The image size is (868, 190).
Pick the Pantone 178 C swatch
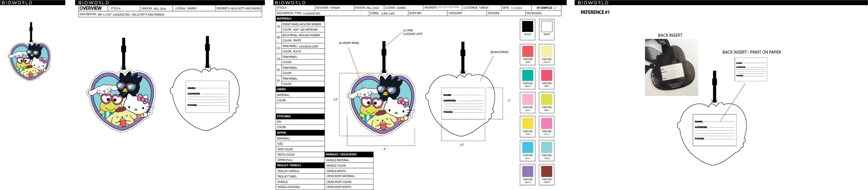(x=527, y=51)
